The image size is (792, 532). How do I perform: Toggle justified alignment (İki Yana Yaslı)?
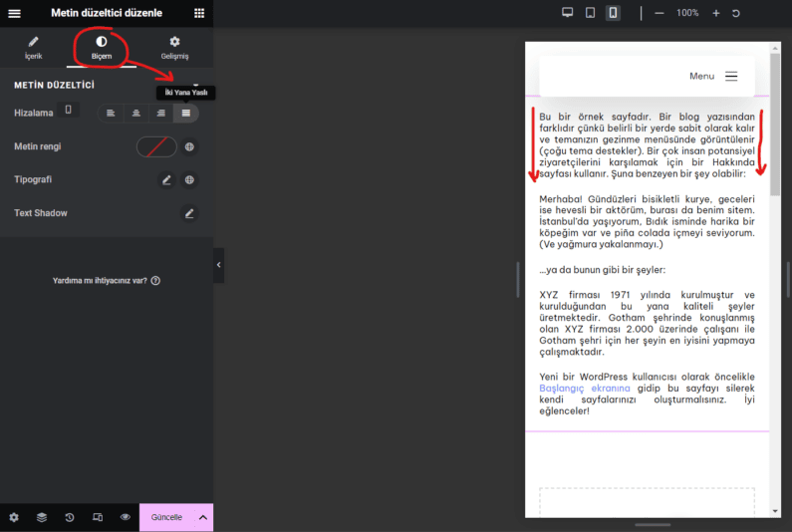click(x=185, y=114)
